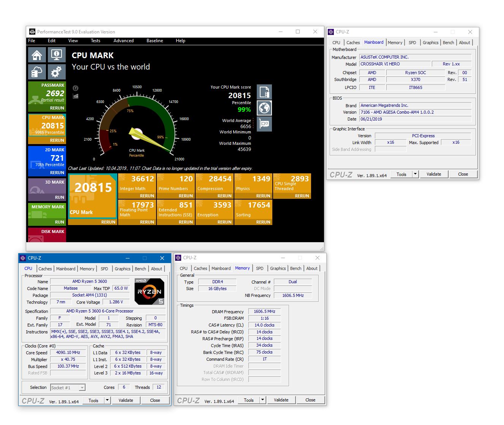Open the Socket #1 selection dropdown
504x425 pixels.
click(68, 387)
